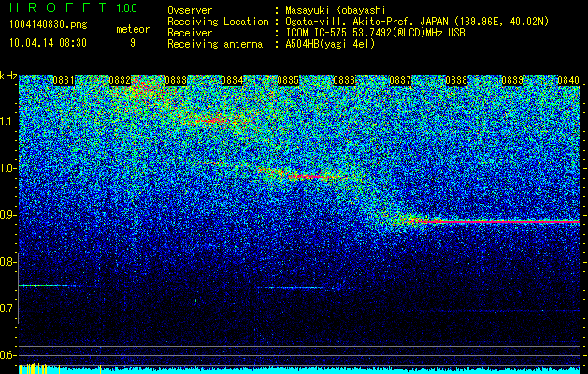Click the meteor label
588x374 pixels.
133,29
